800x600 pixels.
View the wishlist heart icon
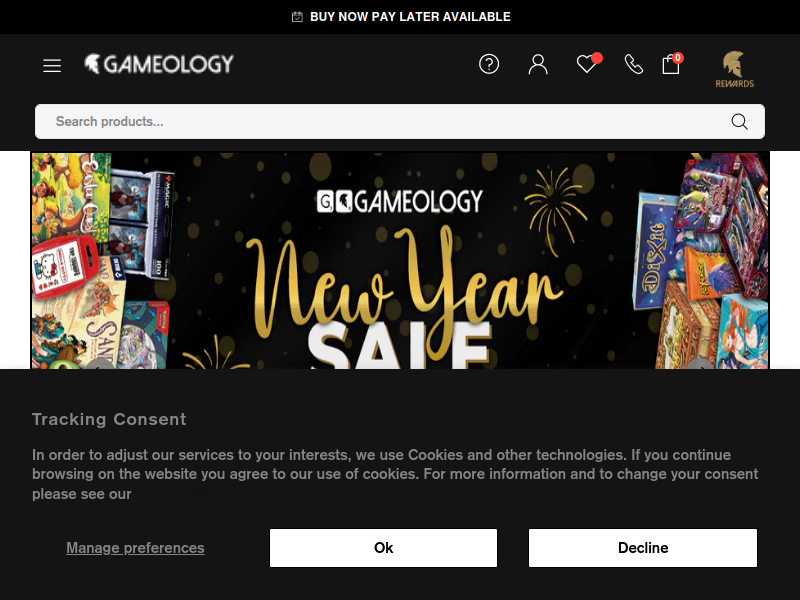pyautogui.click(x=588, y=63)
